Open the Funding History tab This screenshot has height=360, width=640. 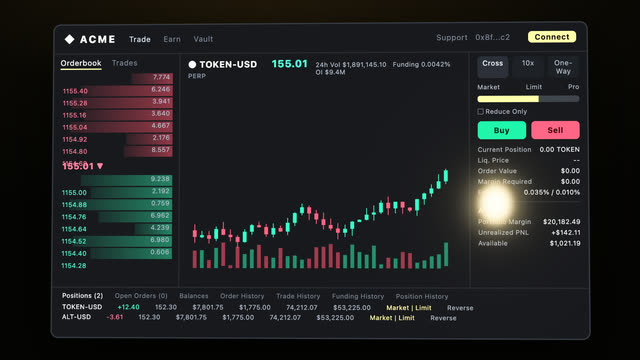pyautogui.click(x=358, y=296)
